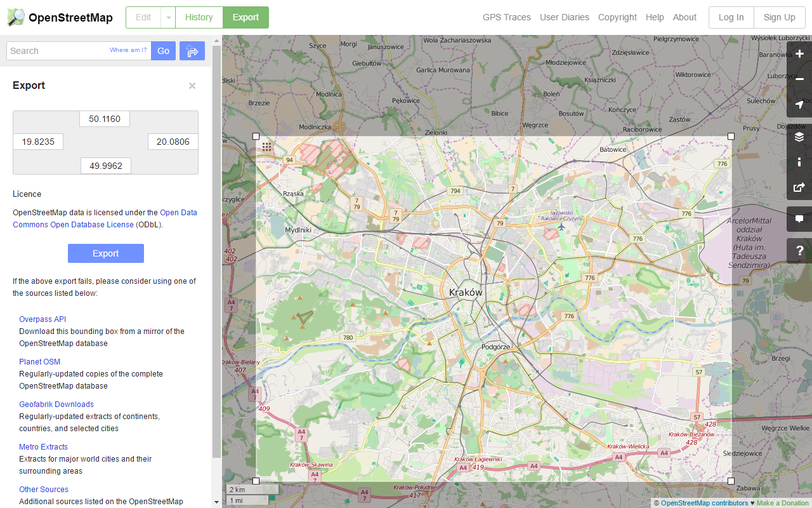Viewport: 812px width, 508px height.
Task: Open the Metro Extracts link
Action: 44,447
